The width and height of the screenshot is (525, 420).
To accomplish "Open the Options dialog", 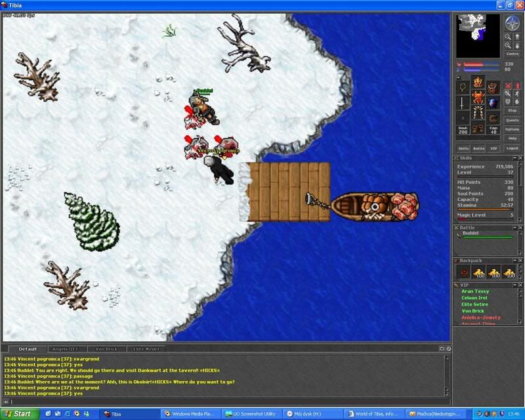I will pyautogui.click(x=513, y=129).
